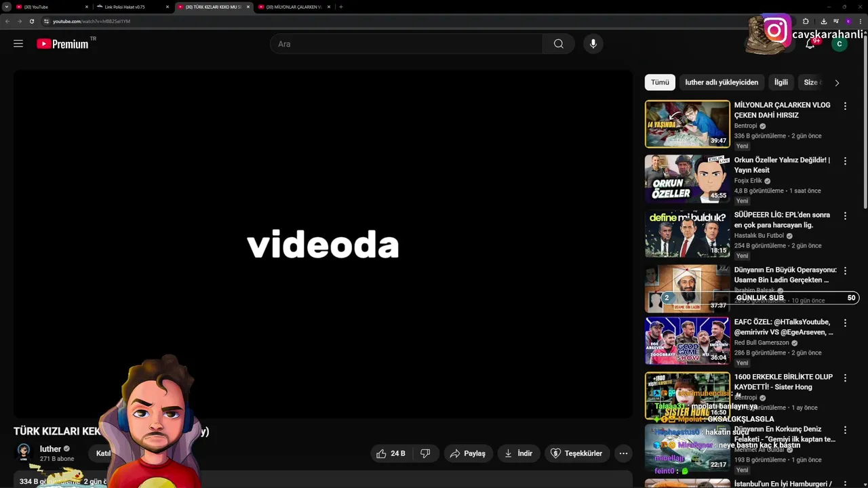The height and width of the screenshot is (488, 868).
Task: Open Usame Bin Ladin video thumbnail
Action: 688,289
